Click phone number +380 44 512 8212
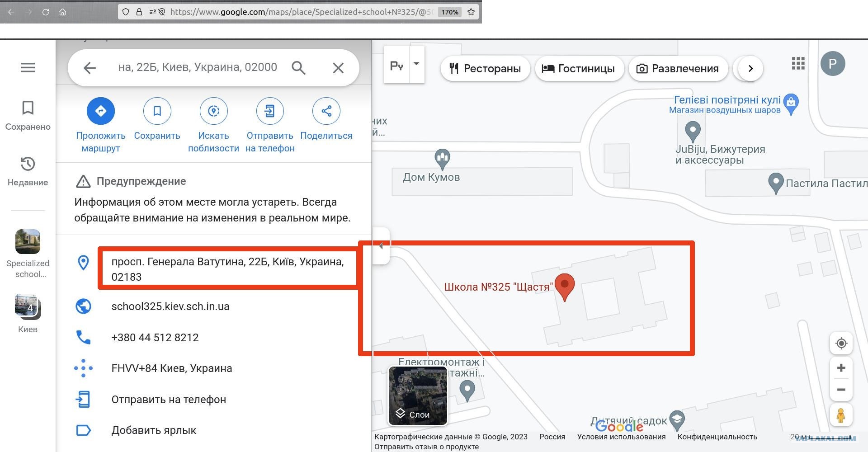 pos(155,338)
